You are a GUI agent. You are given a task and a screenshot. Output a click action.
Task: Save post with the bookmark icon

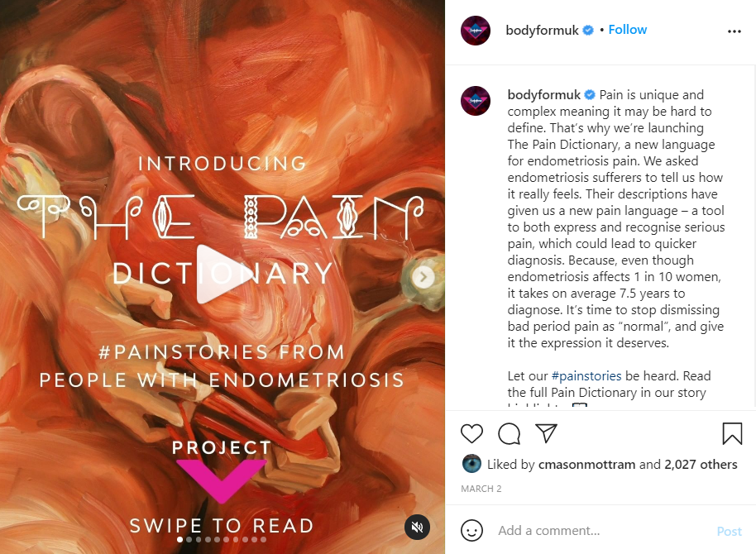point(732,433)
